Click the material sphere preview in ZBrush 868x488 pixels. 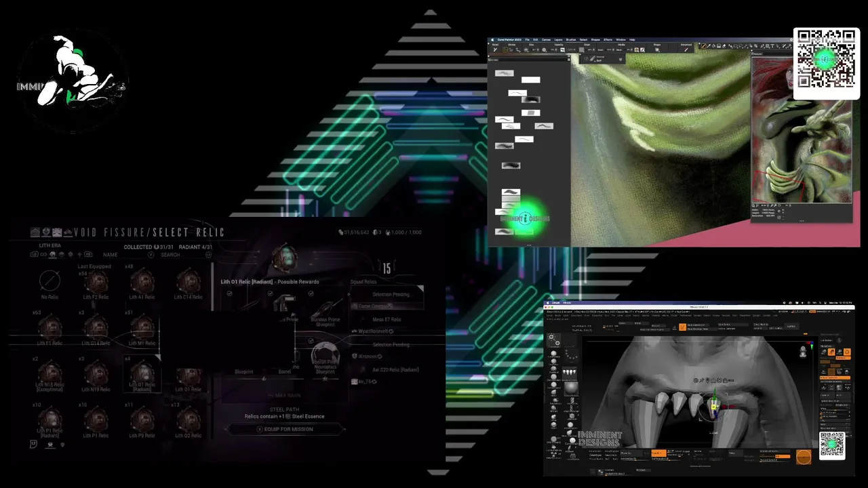click(x=570, y=389)
